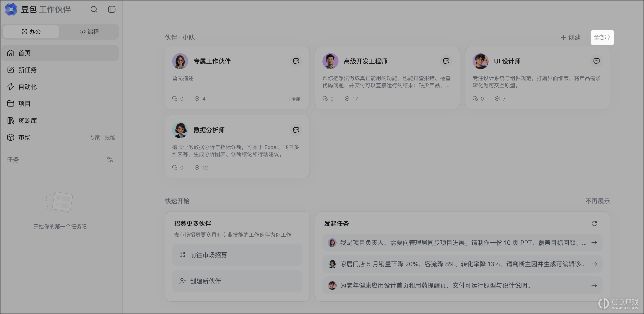Click conversation count icon on 专属工作伙伴 card

click(175, 99)
